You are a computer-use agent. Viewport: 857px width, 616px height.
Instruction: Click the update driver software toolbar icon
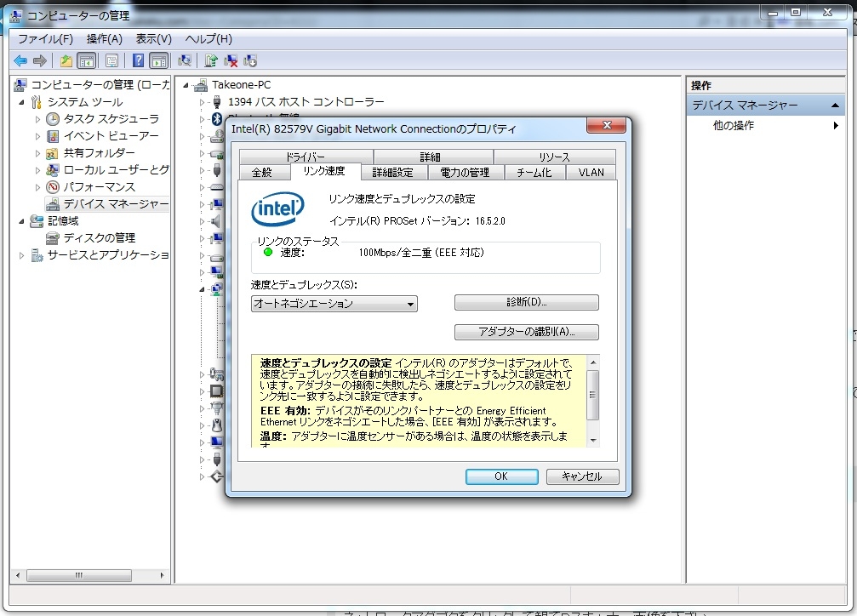coord(211,60)
